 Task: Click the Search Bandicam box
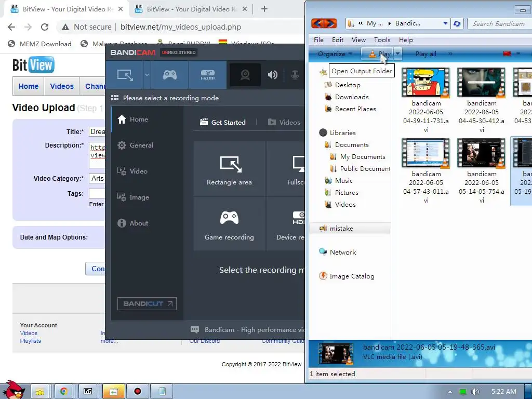pyautogui.click(x=499, y=23)
